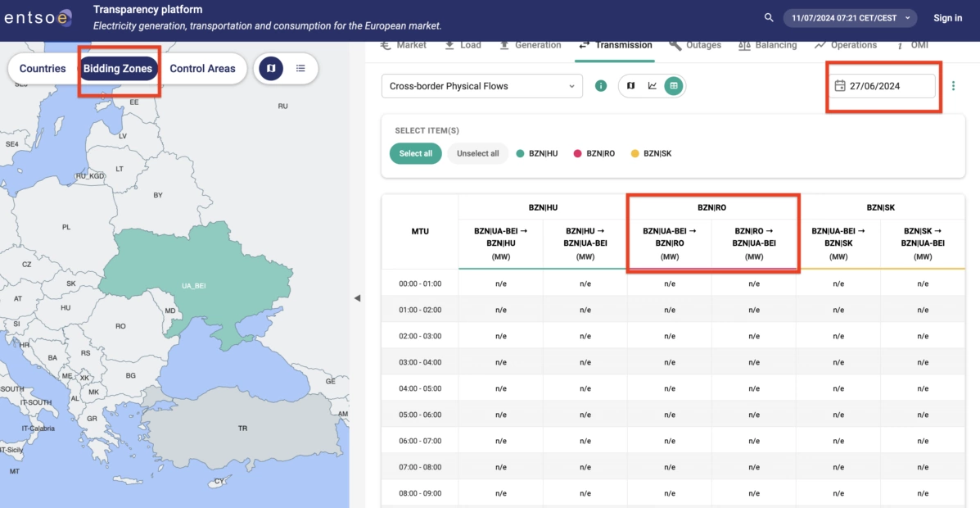Click BZN|UA-BEI → BZN|HU column header
This screenshot has width=980, height=508.
(500, 244)
